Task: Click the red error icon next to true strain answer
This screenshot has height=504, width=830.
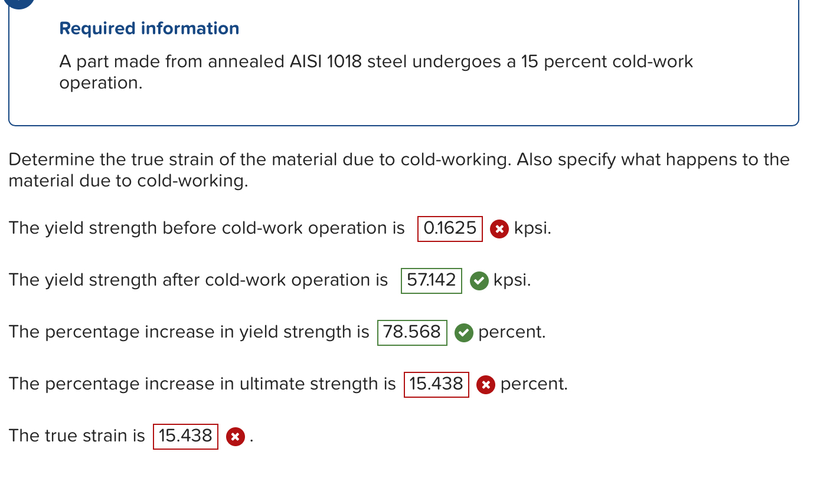Action: [236, 437]
